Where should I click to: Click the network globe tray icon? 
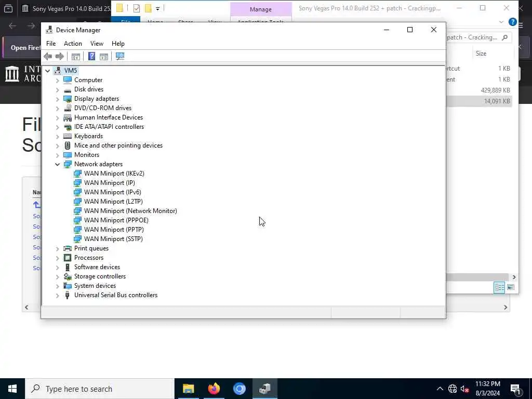[453, 389]
